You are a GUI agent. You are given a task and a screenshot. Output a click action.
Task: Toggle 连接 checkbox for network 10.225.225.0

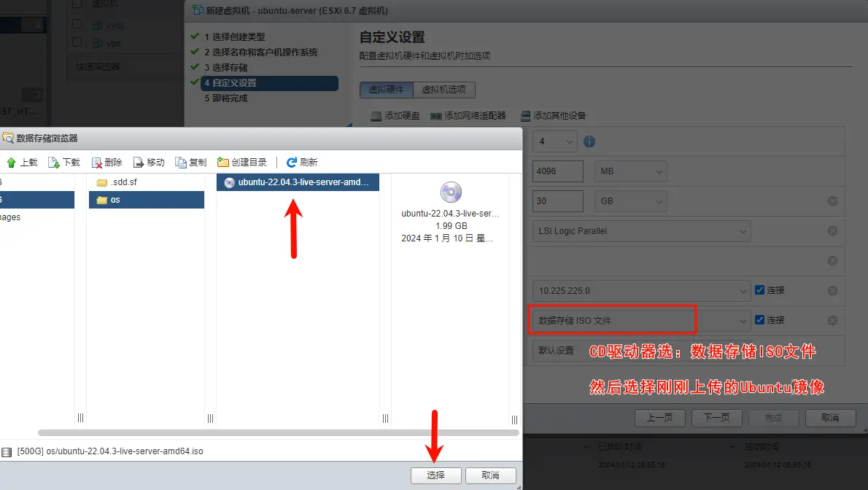point(759,290)
